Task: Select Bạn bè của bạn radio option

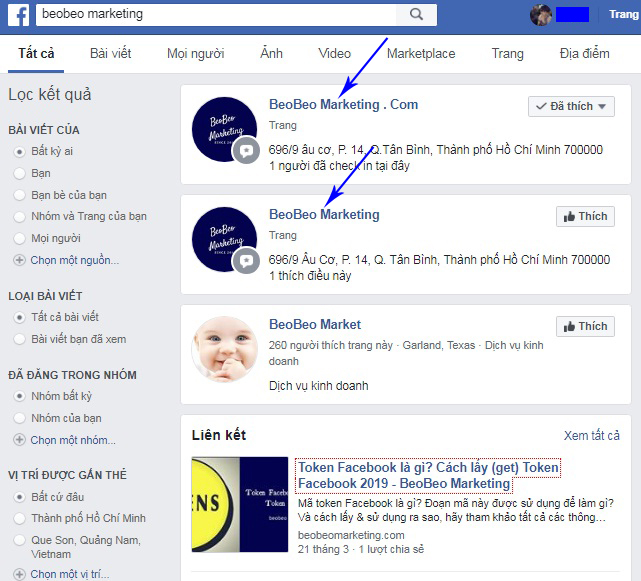Action: point(19,195)
